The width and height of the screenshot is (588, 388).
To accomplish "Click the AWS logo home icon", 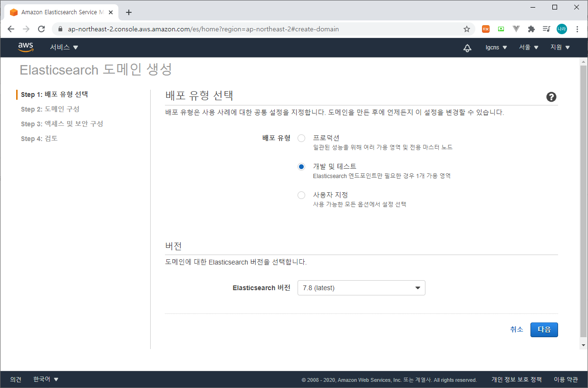I will [26, 47].
